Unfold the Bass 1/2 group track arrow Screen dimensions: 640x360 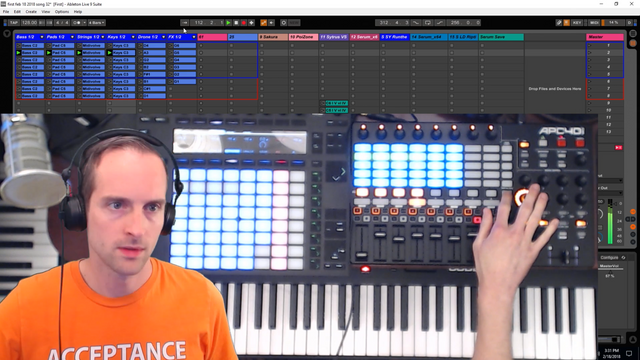coord(42,37)
